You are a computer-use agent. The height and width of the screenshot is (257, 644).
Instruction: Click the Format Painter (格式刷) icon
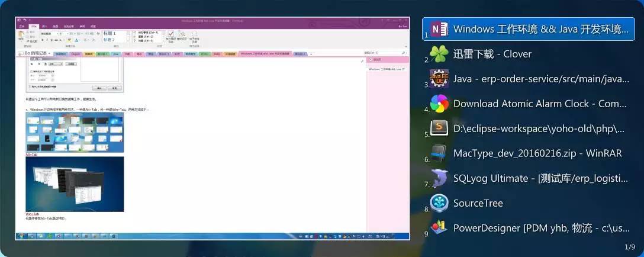(32, 41)
